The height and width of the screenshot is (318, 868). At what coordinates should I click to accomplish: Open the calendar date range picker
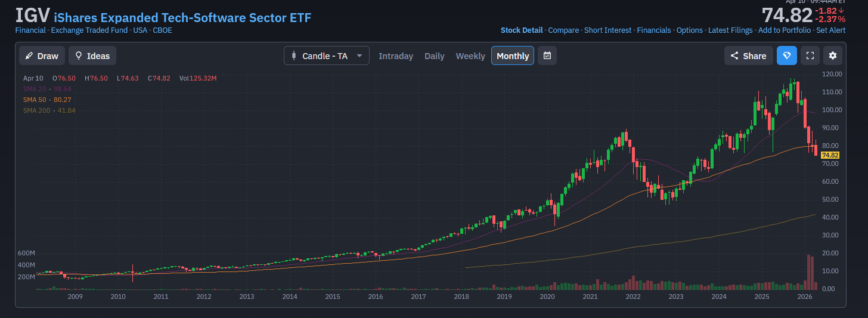pos(547,55)
